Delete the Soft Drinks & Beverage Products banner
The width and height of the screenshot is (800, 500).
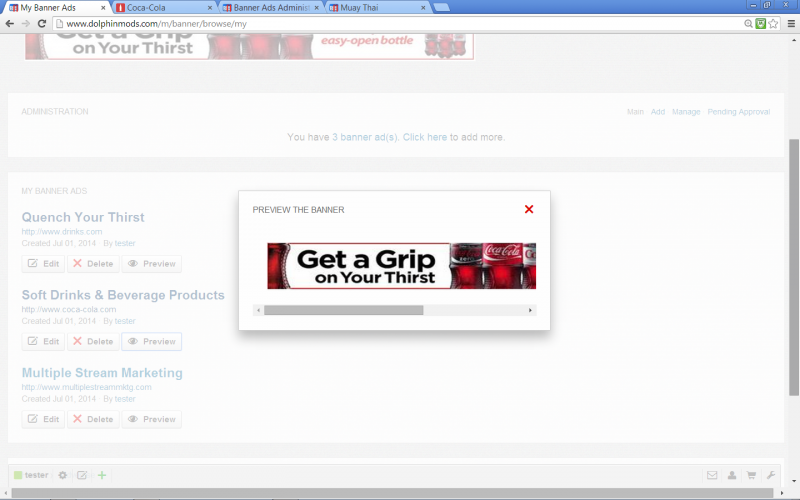[93, 341]
